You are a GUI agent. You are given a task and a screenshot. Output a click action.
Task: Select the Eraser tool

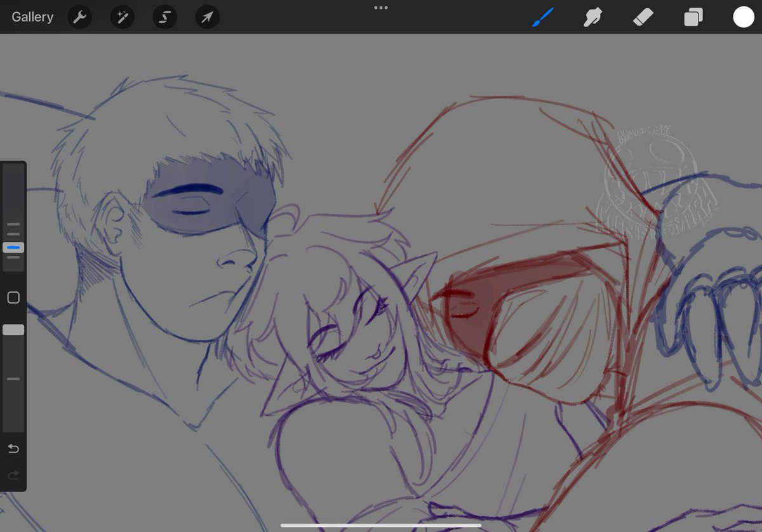pyautogui.click(x=643, y=17)
